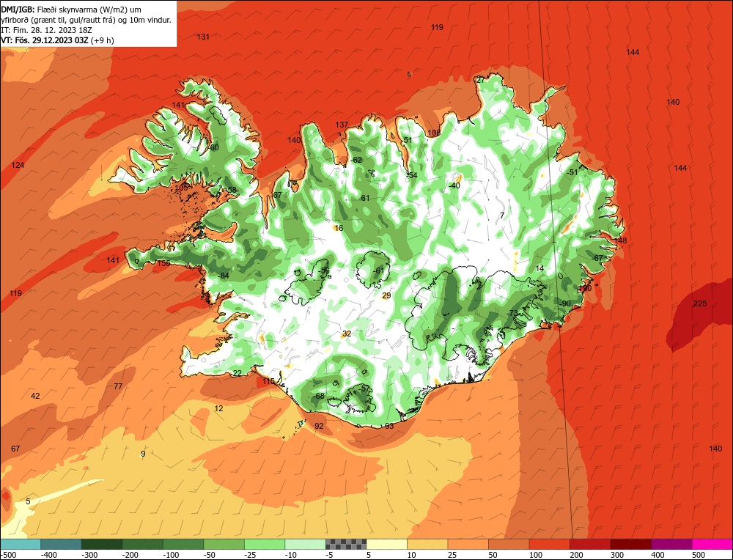Image resolution: width=733 pixels, height=560 pixels.
Task: Click the map value 29
Action: point(386,295)
